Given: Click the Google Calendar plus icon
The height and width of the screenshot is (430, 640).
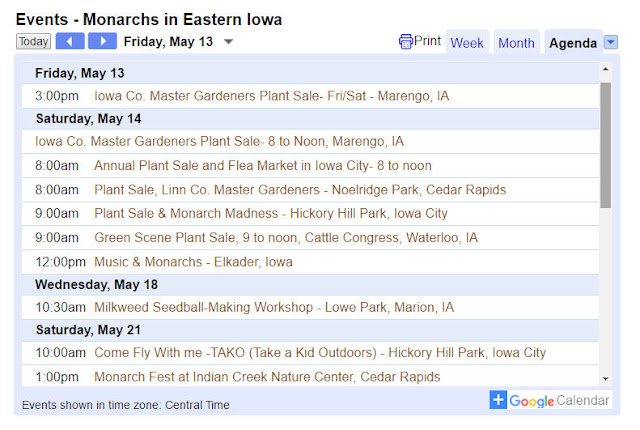Looking at the screenshot, I should pyautogui.click(x=498, y=400).
